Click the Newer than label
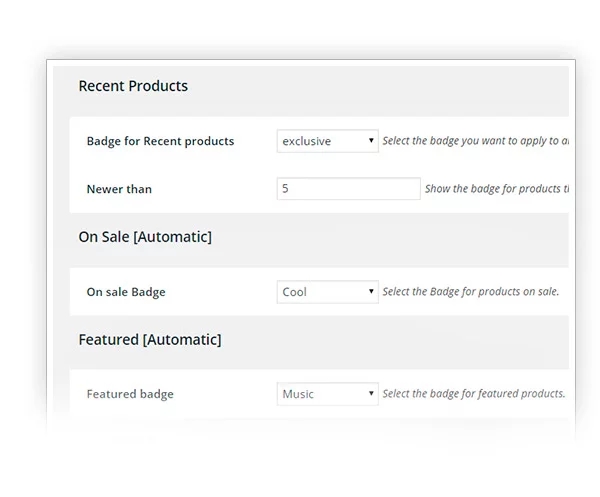Viewport: 600px width, 497px height. pos(119,189)
